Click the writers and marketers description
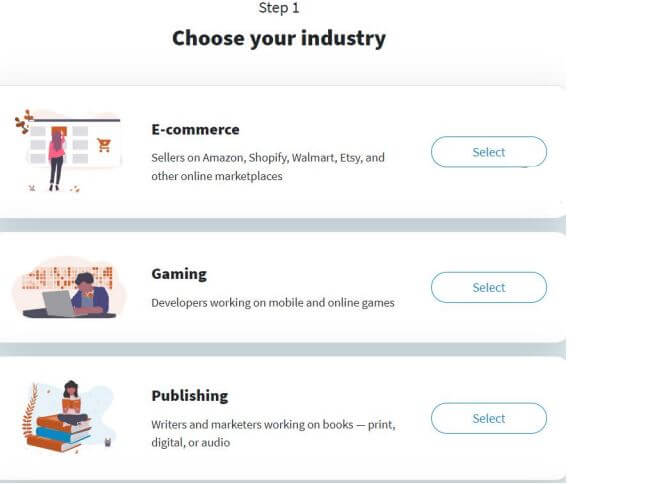 273,433
